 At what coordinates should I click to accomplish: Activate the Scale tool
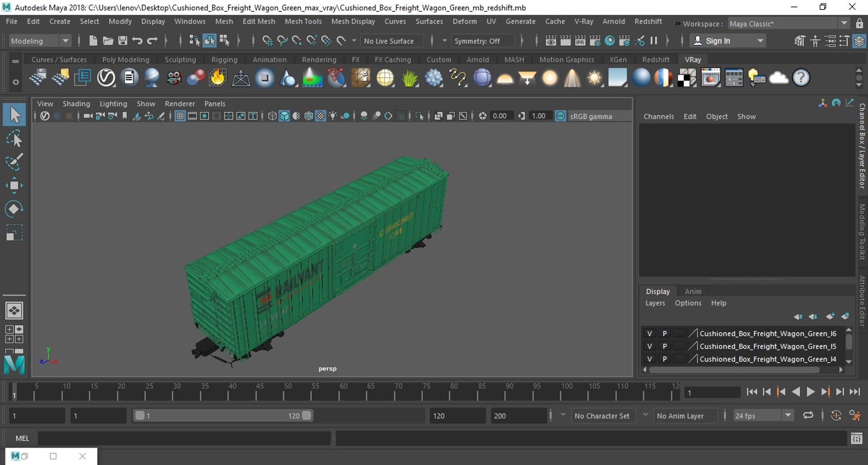14,232
